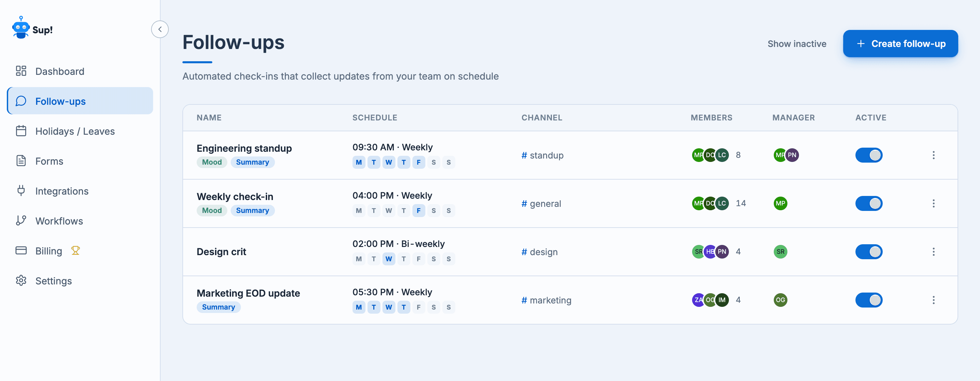
Task: Click the Billing card icon
Action: [21, 250]
